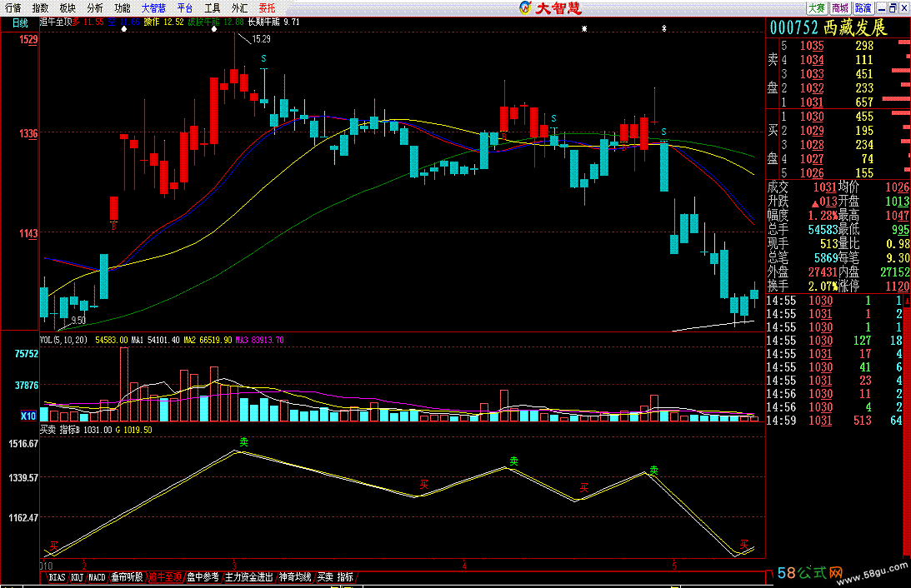Viewport: 911px width, 588px height.
Task: Click the 大智慧 logo icon
Action: click(525, 8)
